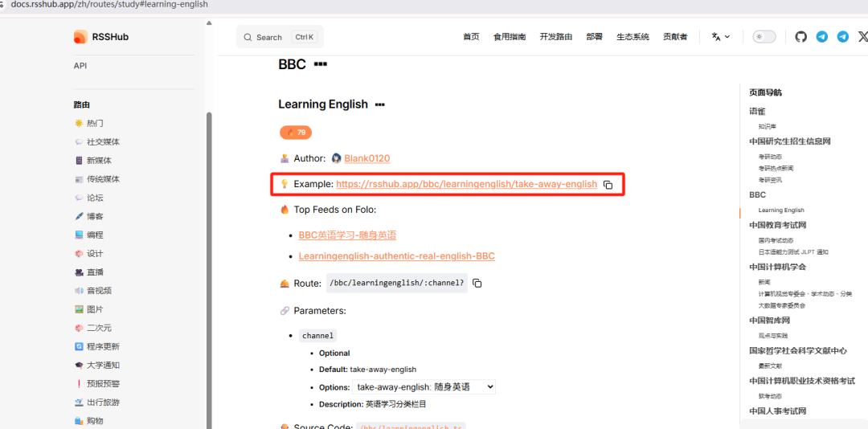Open the GitHub repository icon

(x=800, y=37)
